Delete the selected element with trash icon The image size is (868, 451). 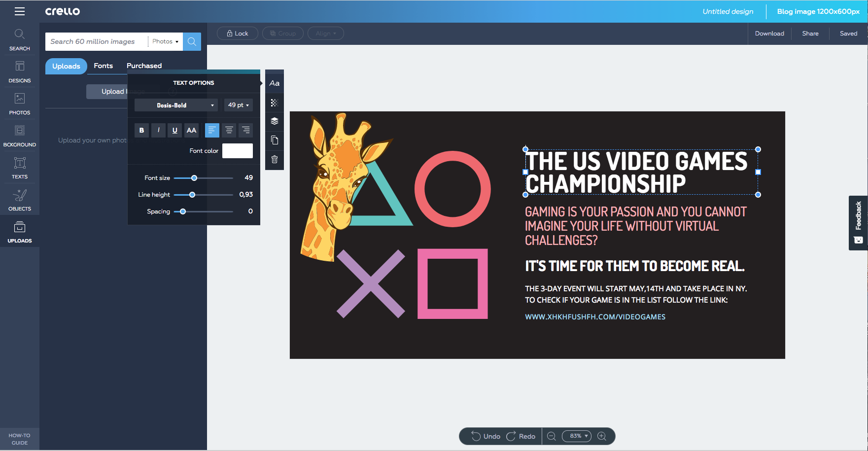point(275,159)
